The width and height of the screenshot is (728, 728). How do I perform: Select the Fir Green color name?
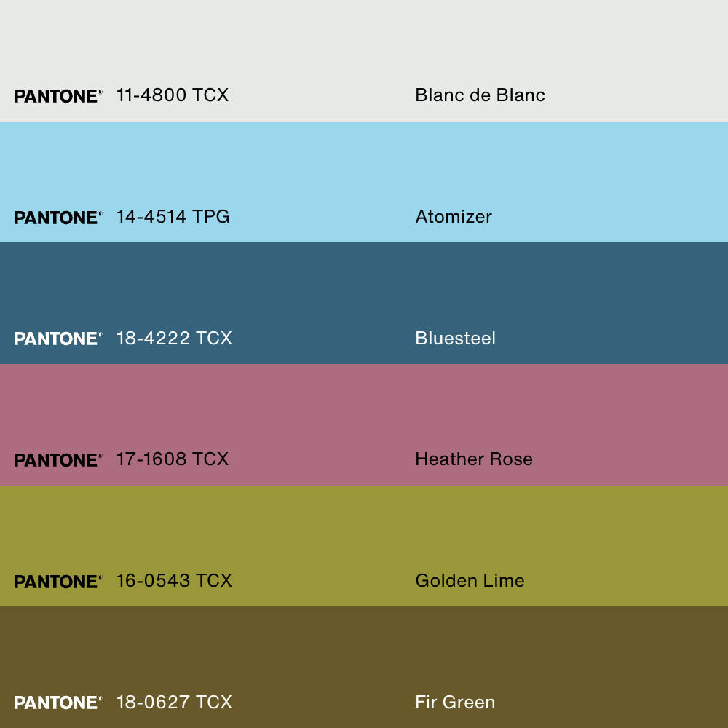coord(455,703)
